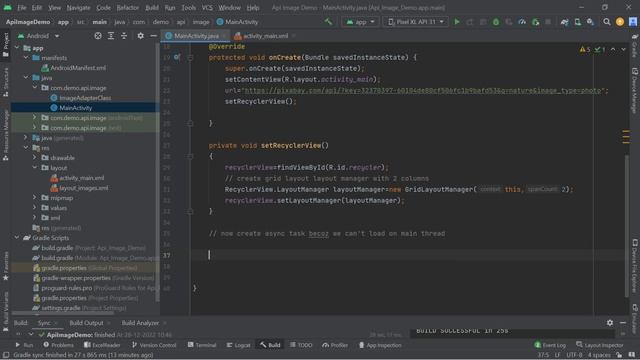Viewport: 640px width, 360px height.
Task: Hide the Project panel with minus icon
Action: (153, 36)
